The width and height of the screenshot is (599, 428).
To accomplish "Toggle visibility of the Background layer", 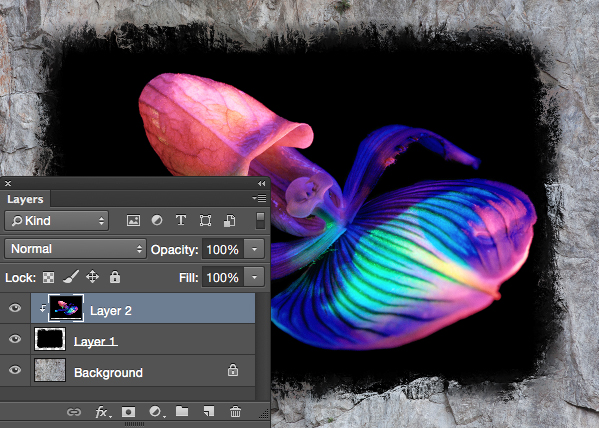I will coord(15,370).
